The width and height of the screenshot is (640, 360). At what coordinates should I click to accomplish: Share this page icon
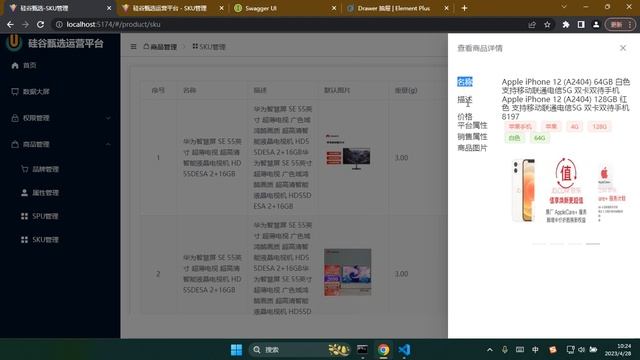pyautogui.click(x=532, y=25)
